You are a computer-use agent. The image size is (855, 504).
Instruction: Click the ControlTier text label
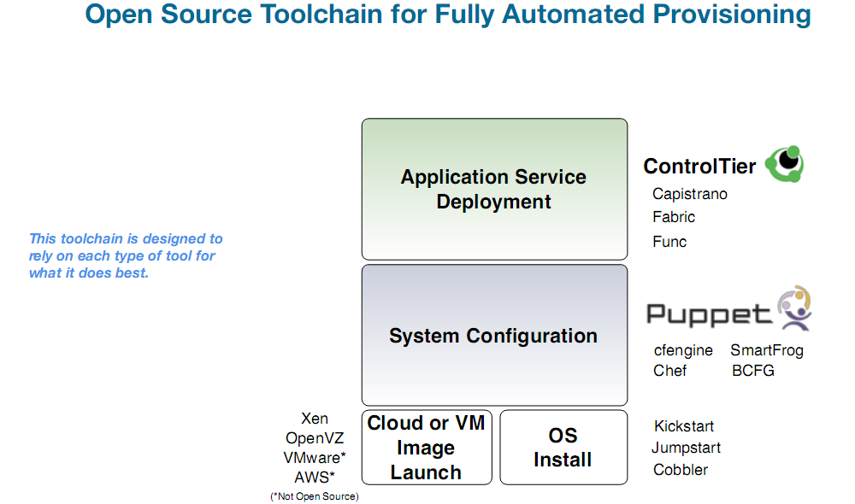699,167
